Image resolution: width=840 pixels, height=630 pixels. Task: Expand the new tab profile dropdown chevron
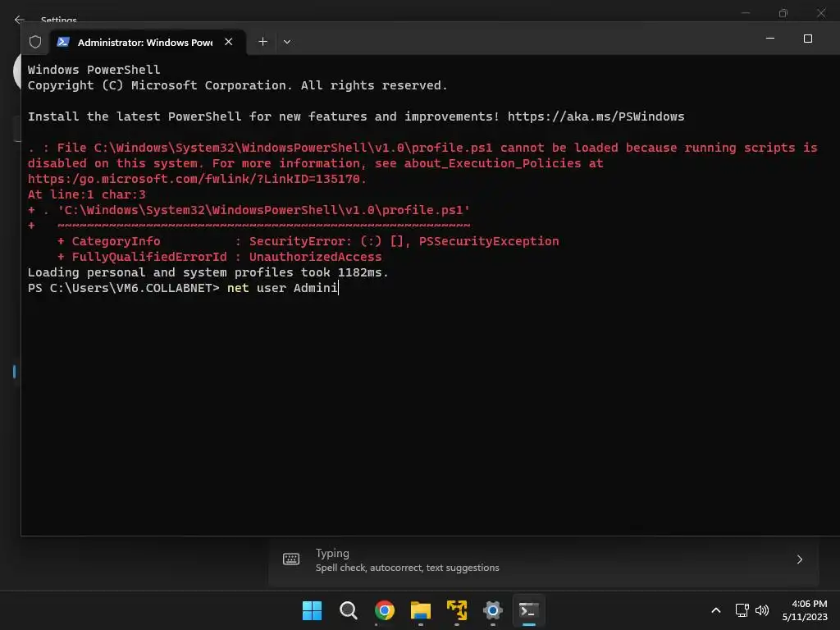tap(287, 42)
